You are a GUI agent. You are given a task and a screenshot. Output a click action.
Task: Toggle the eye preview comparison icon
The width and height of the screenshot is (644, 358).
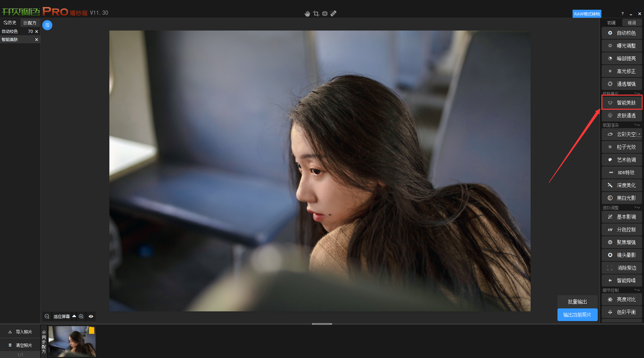point(91,316)
